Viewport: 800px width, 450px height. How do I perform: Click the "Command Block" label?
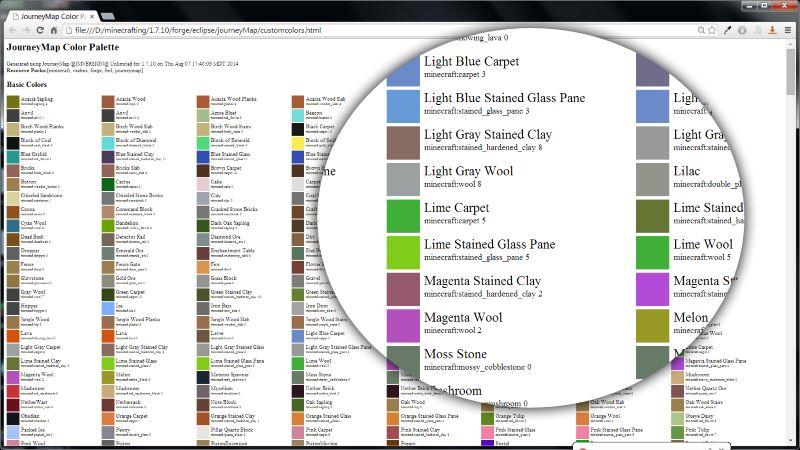click(x=134, y=209)
